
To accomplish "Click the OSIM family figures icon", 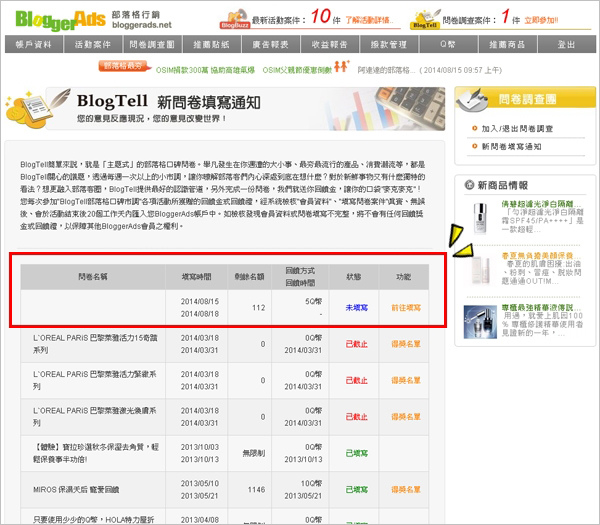I will click(x=341, y=66).
